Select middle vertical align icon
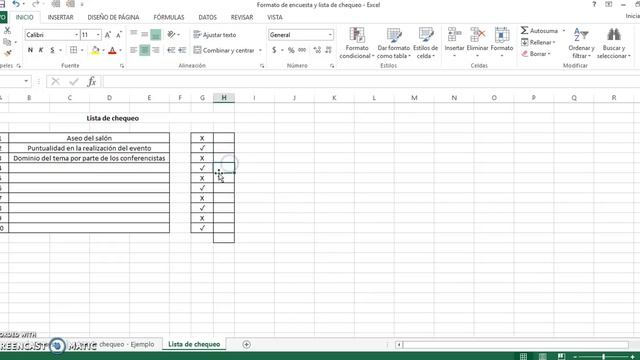 click(x=144, y=35)
